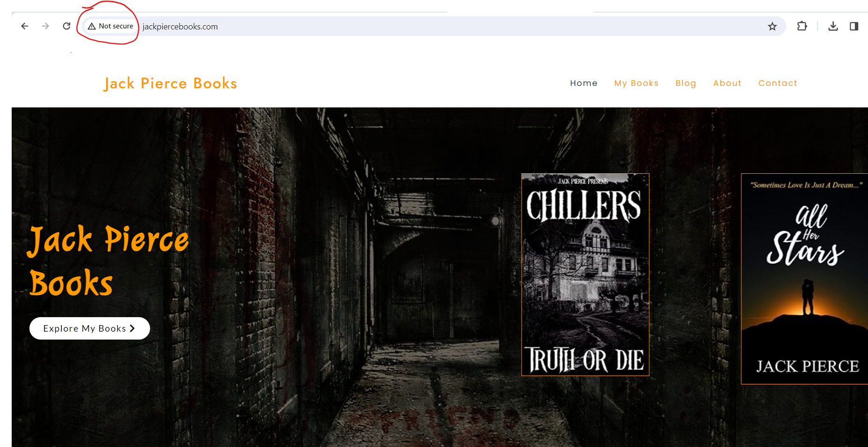
Task: Open the About page link
Action: [x=727, y=83]
